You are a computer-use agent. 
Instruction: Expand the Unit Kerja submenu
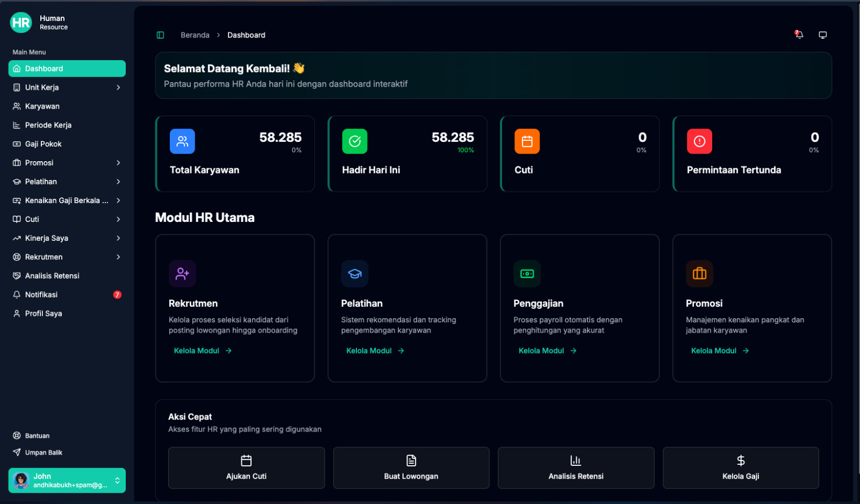click(118, 88)
